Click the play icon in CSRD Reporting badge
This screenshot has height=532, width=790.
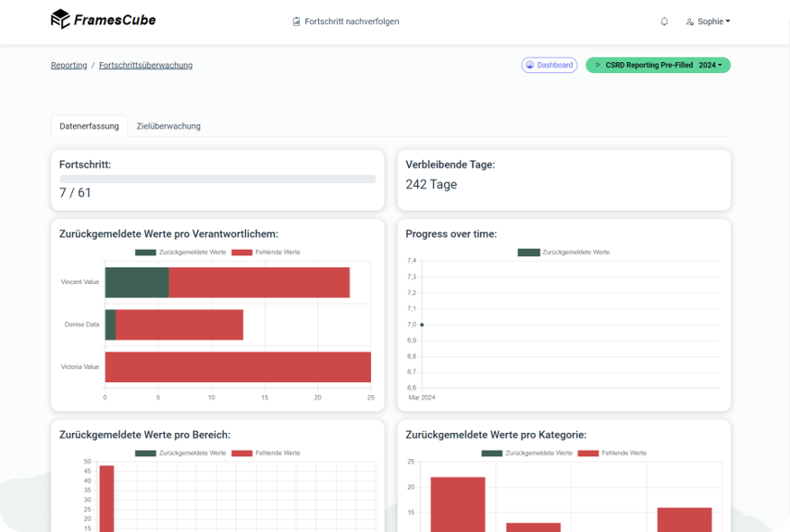(x=598, y=66)
